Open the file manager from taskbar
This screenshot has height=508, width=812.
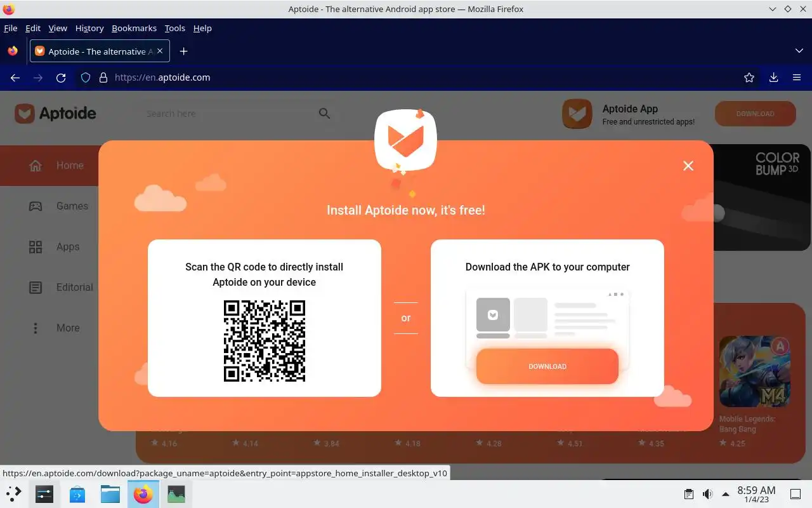[110, 493]
